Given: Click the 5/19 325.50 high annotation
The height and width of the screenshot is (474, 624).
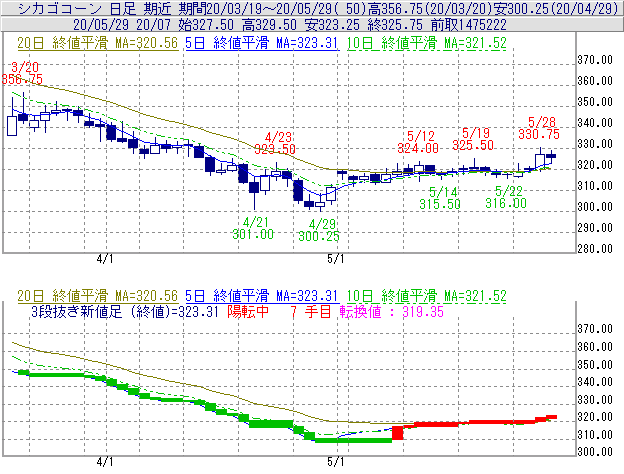Looking at the screenshot, I should [x=473, y=139].
